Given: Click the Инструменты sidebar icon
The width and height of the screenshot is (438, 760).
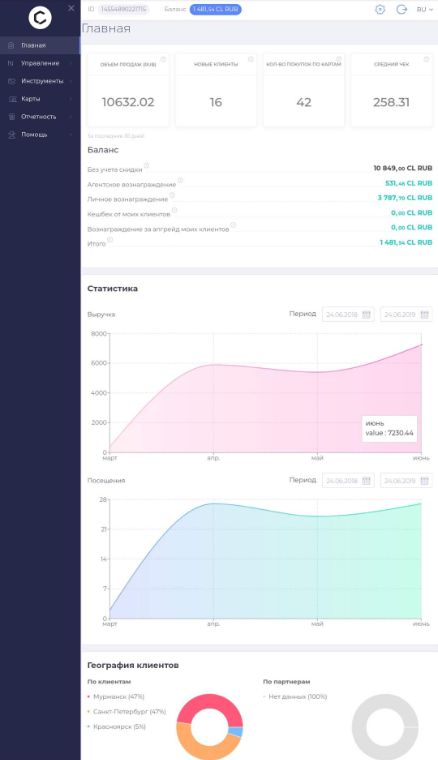Looking at the screenshot, I should point(12,81).
